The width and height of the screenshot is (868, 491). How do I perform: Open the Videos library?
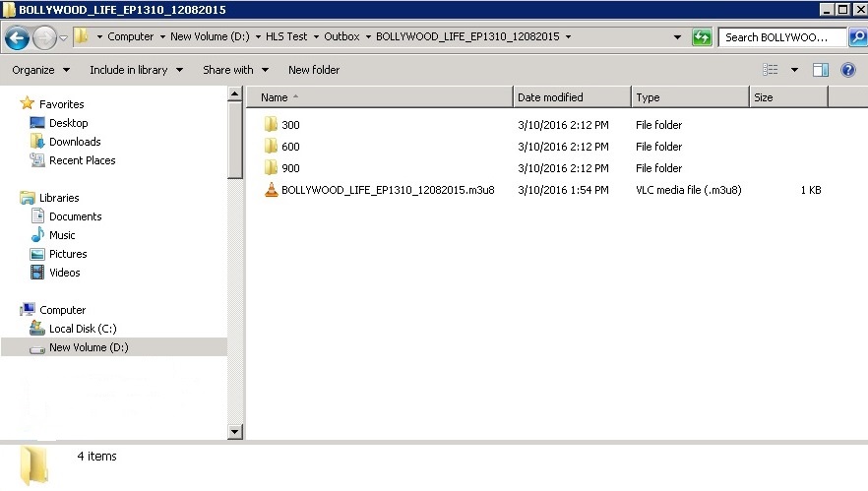click(64, 273)
